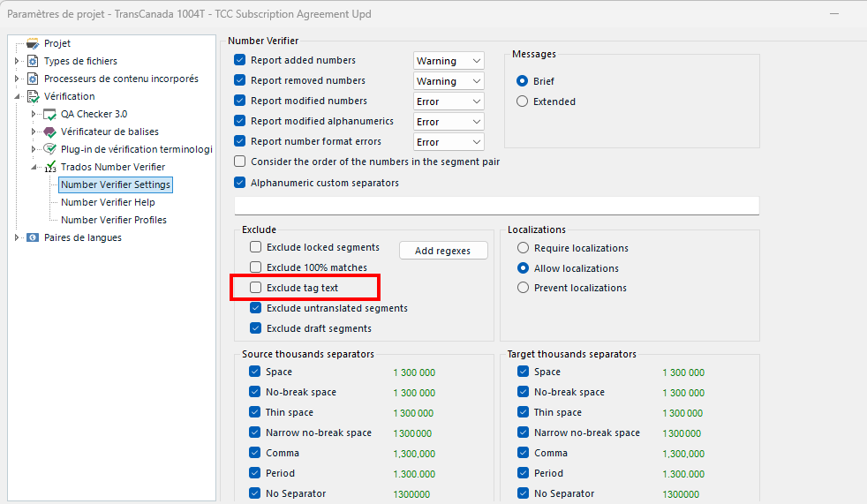The height and width of the screenshot is (504, 867).
Task: Toggle target Narrow no-break space separator
Action: [523, 433]
